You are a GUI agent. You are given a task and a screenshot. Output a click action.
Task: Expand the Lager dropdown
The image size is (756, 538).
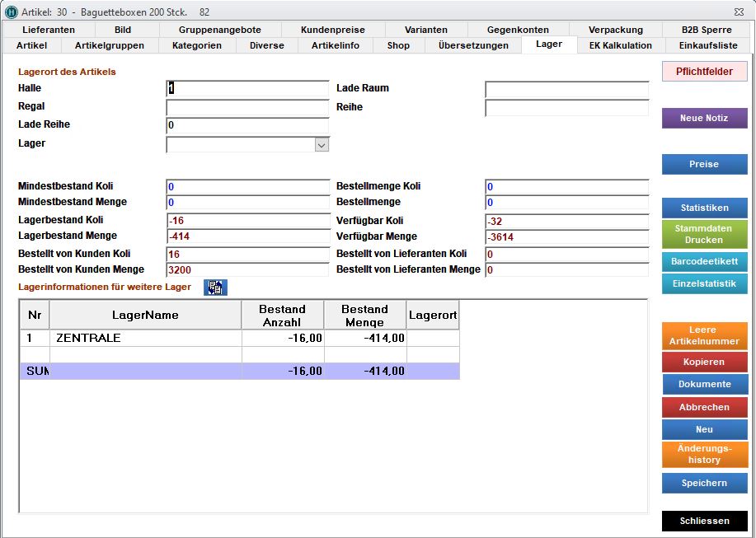[322, 144]
